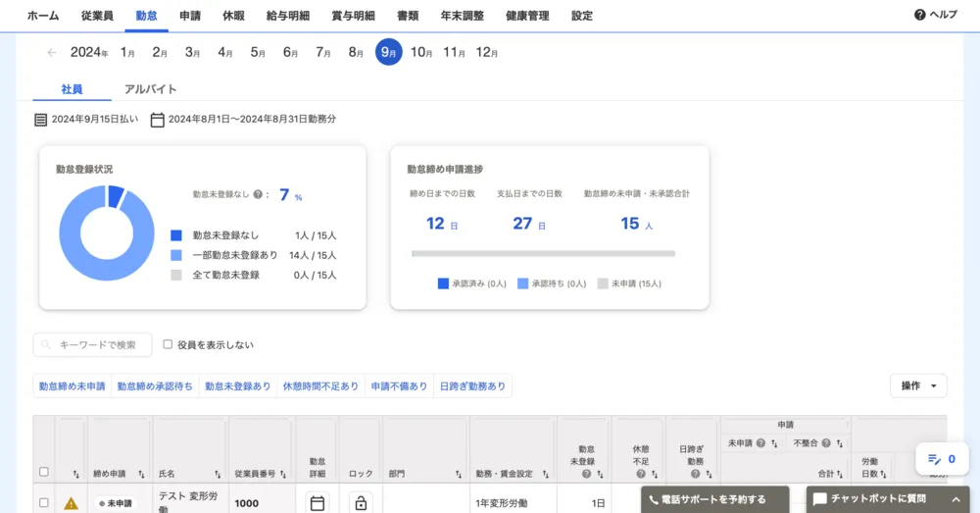The height and width of the screenshot is (513, 980).
Task: Click the help icon under 休憩不足 column
Action: pos(641,474)
